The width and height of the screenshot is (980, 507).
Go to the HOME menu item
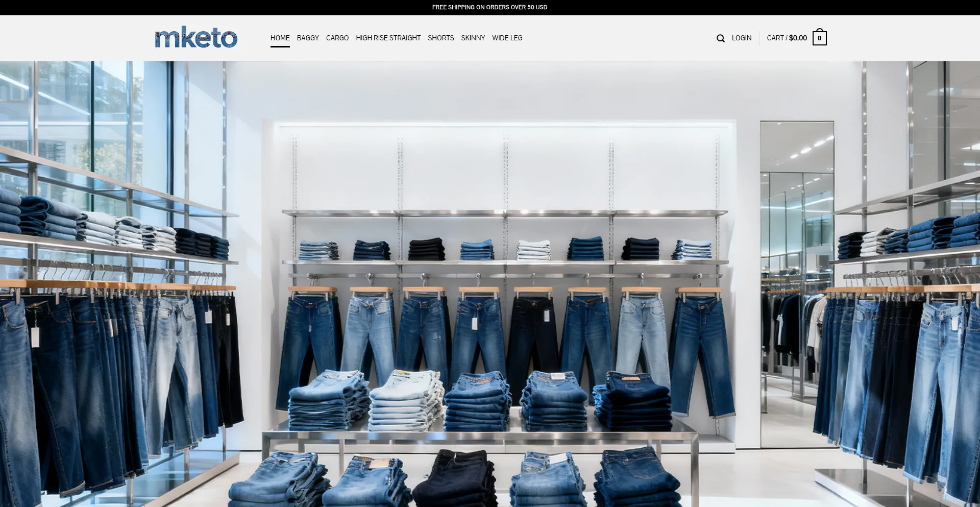(x=280, y=38)
